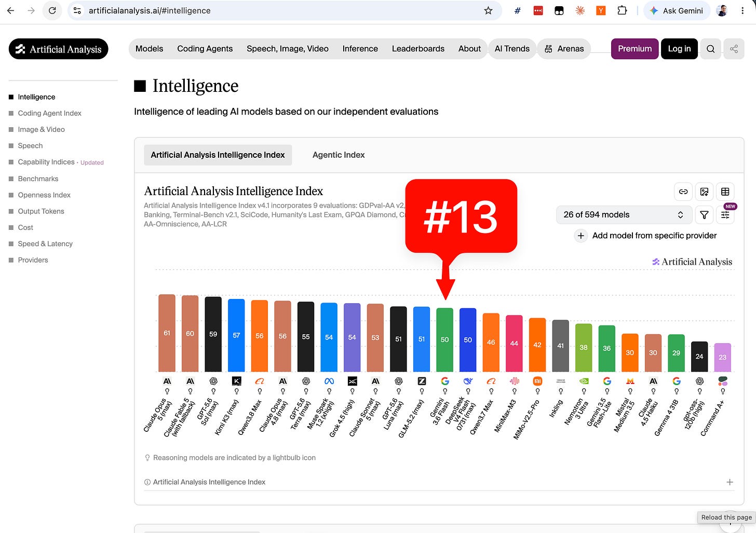This screenshot has height=533, width=756.
Task: Open the chart settings sliders icon marked NEW
Action: click(x=725, y=215)
